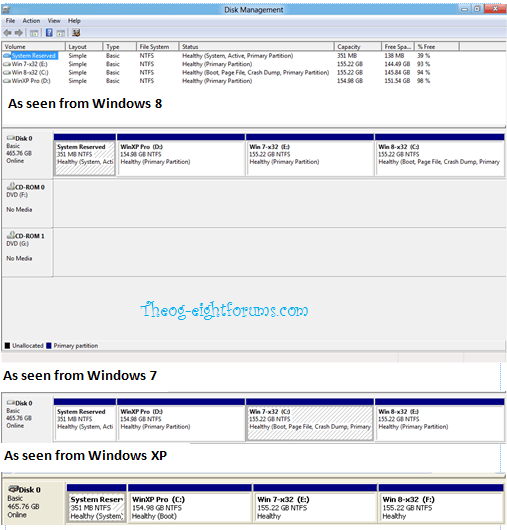Viewport: 507px width, 530px height.
Task: Open the File menu
Action: click(x=10, y=21)
